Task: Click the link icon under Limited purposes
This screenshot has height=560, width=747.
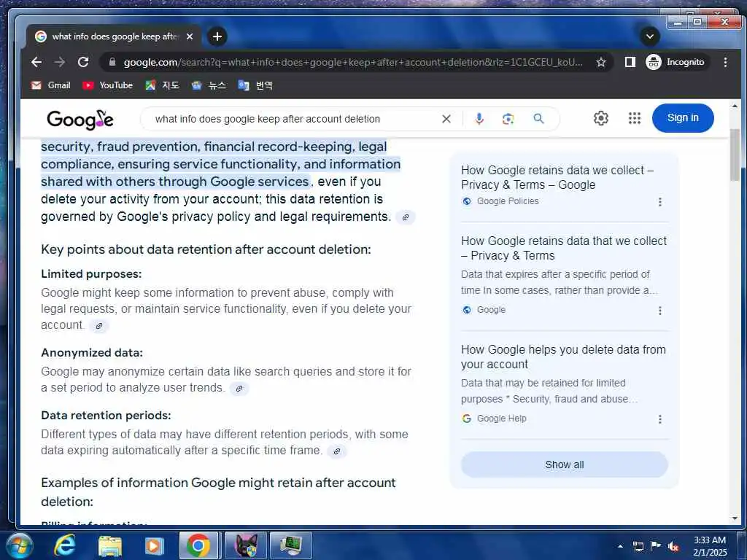Action: tap(99, 326)
